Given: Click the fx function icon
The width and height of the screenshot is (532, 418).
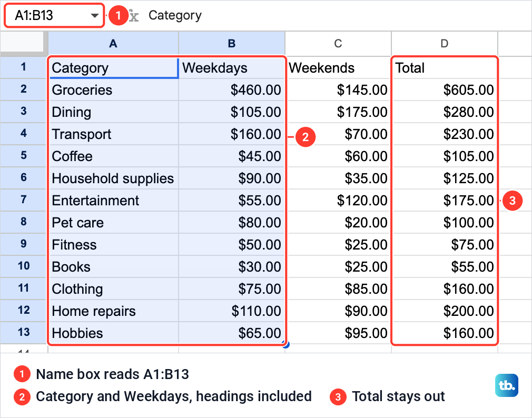Looking at the screenshot, I should (134, 16).
